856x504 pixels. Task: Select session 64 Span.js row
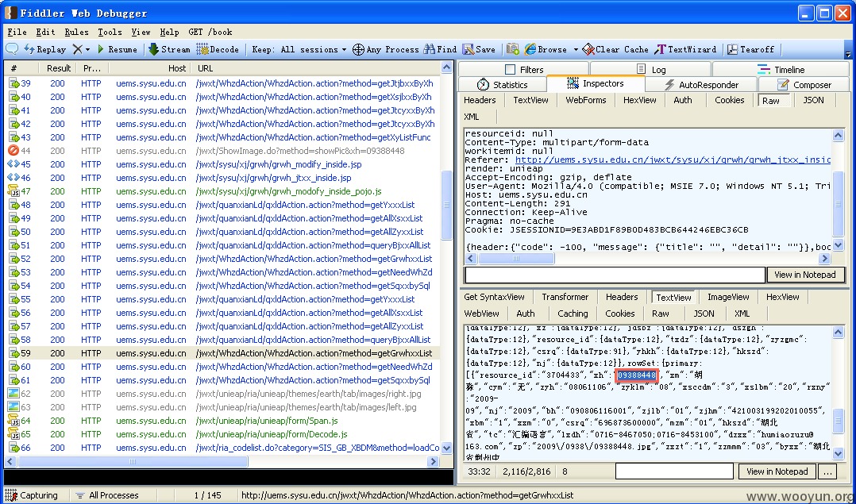pos(223,421)
